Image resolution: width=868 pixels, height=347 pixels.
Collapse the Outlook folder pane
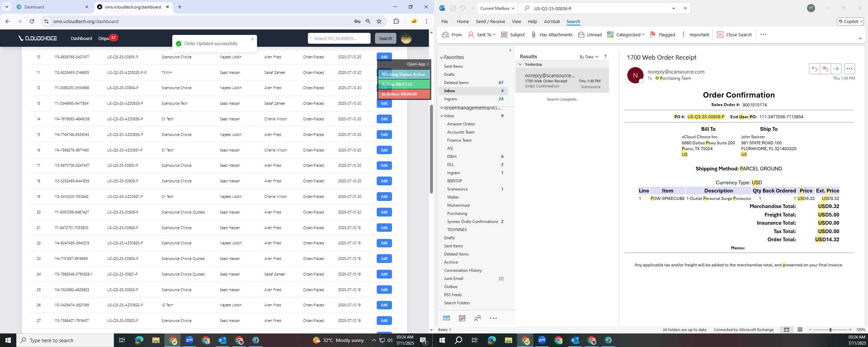510,50
